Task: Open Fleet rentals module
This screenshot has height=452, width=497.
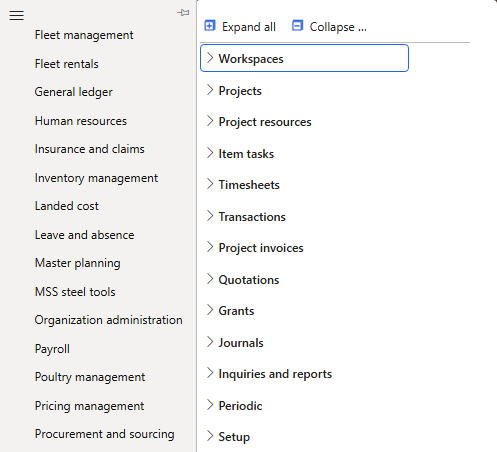Action: point(67,64)
